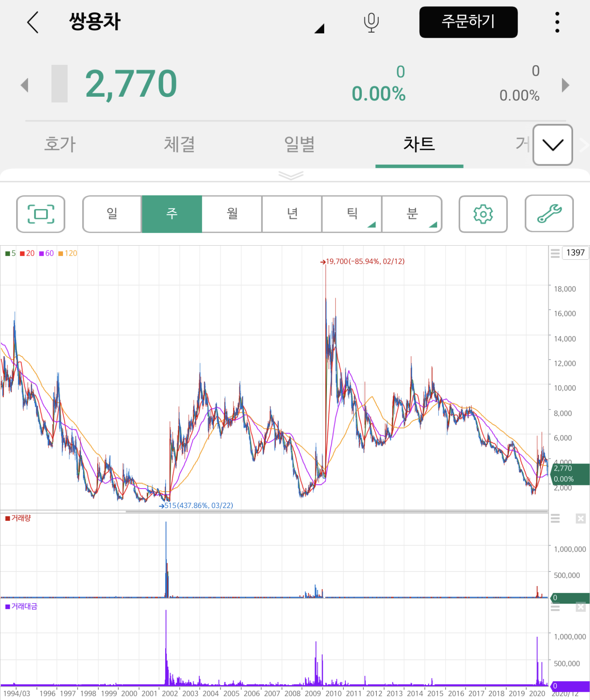This screenshot has width=590, height=700.
Task: Tap the microphone voice search icon
Action: [371, 22]
